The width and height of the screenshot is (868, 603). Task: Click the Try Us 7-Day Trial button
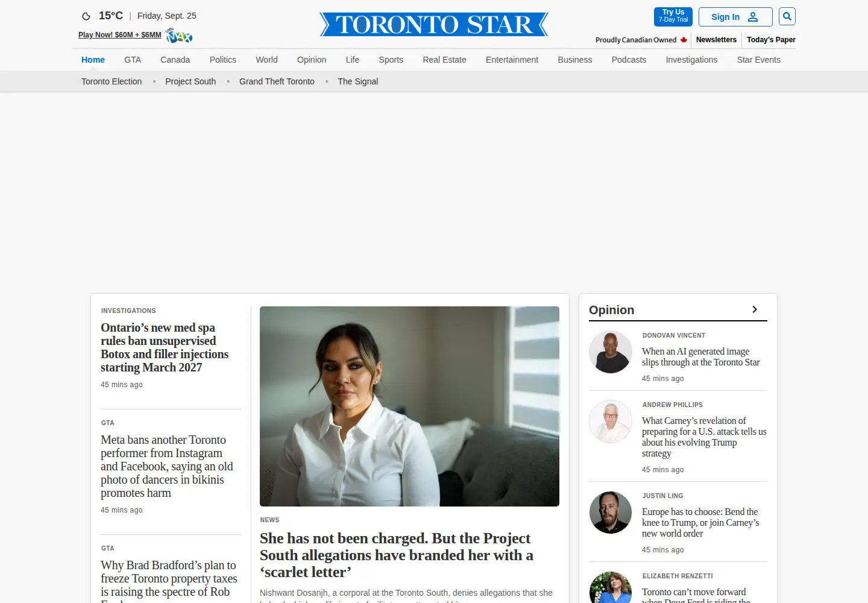coord(673,16)
